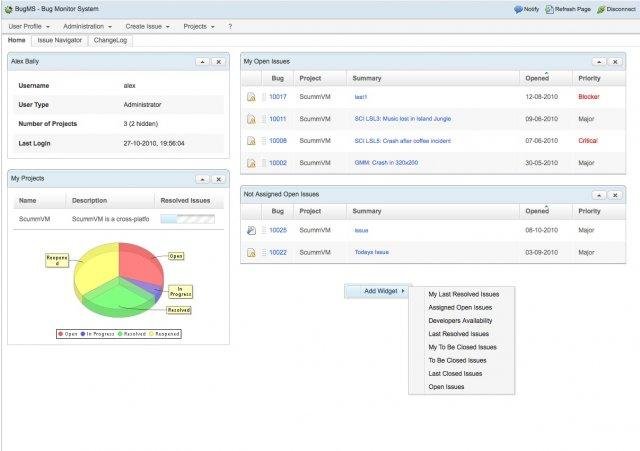Click the grip handle icon beside bug 10025

click(x=264, y=230)
